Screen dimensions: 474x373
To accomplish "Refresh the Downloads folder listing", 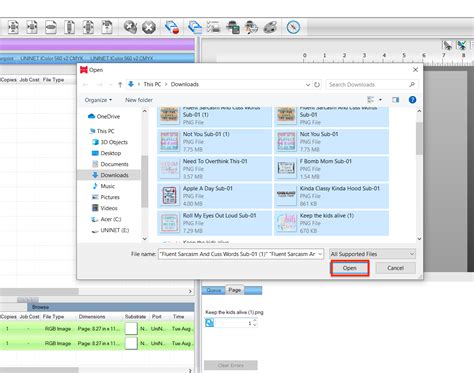I will [317, 85].
